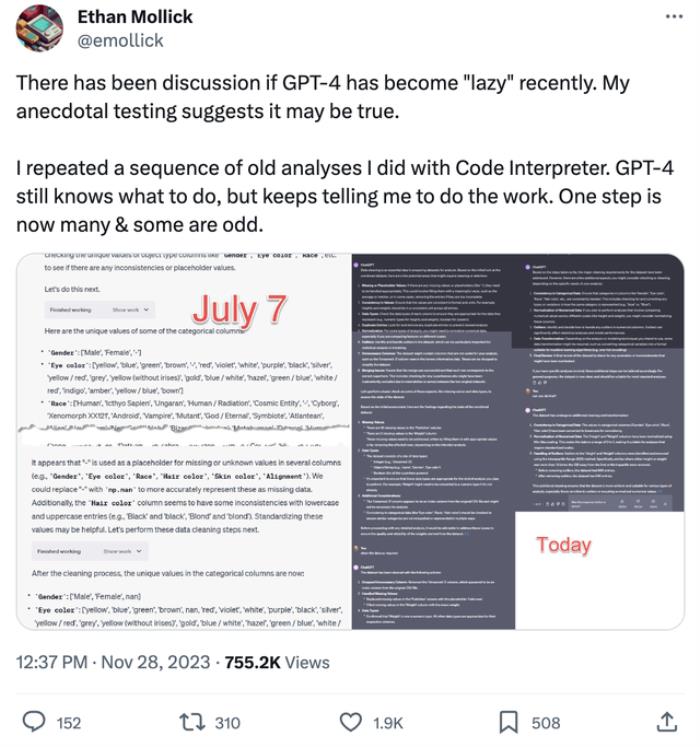The height and width of the screenshot is (747, 700).
Task: Open Ethan Mollick's profile avatar
Action: [39, 28]
